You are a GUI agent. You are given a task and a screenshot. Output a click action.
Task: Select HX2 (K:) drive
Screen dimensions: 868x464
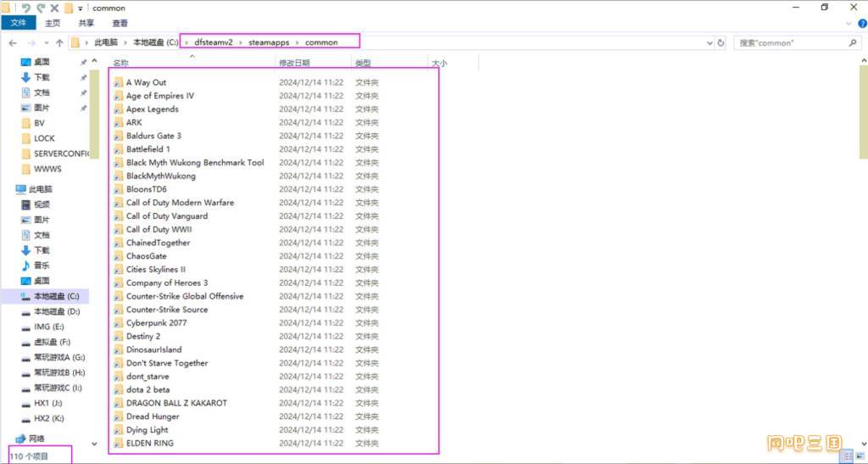click(x=48, y=418)
